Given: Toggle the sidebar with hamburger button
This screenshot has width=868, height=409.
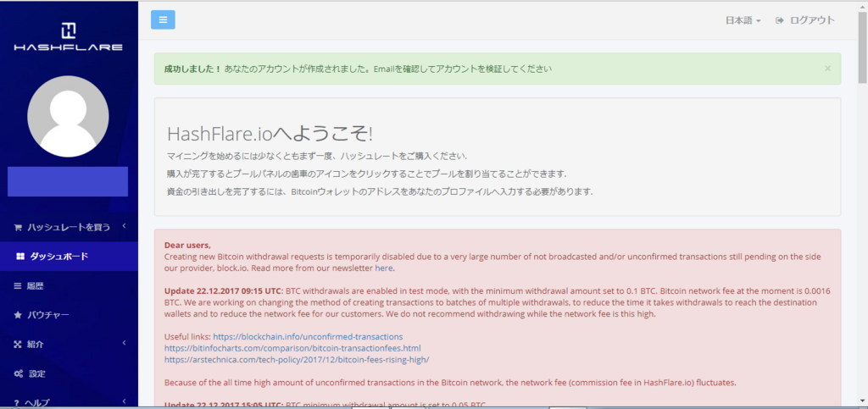Looking at the screenshot, I should coord(163,19).
